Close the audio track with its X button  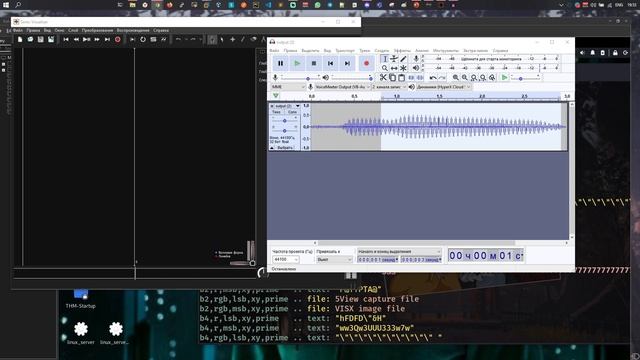272,106
